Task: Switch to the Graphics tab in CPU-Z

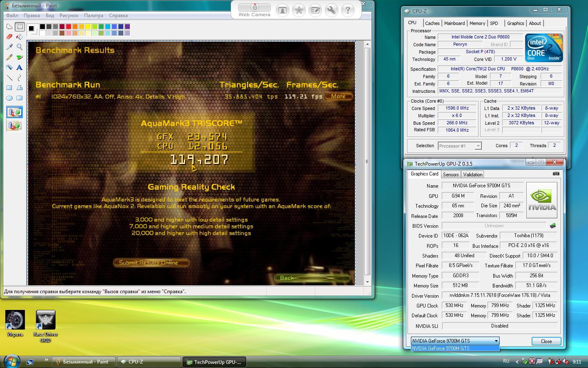Action: tap(515, 23)
